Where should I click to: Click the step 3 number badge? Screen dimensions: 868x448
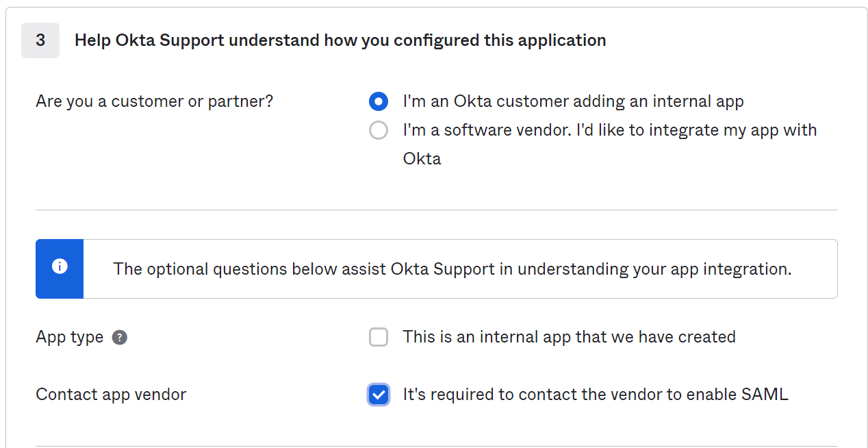pyautogui.click(x=40, y=40)
